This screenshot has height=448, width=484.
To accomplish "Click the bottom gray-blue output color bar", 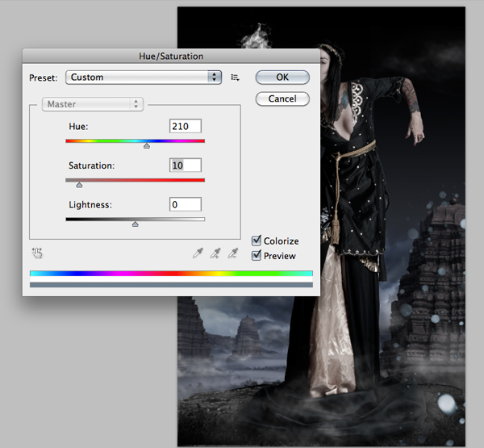I will tap(171, 285).
